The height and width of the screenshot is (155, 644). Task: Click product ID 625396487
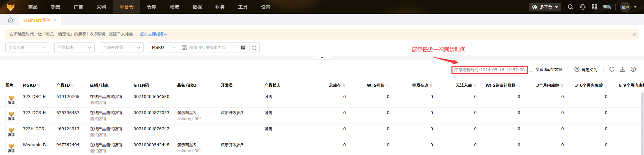pyautogui.click(x=68, y=113)
